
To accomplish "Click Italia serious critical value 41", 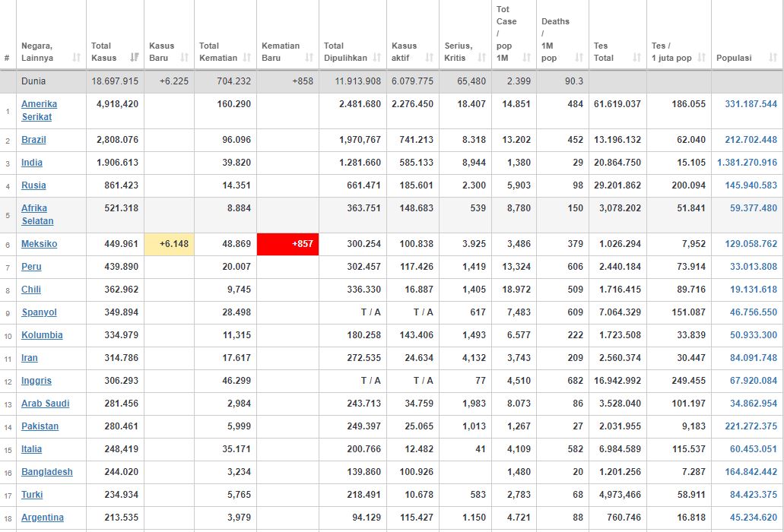I will point(481,449).
